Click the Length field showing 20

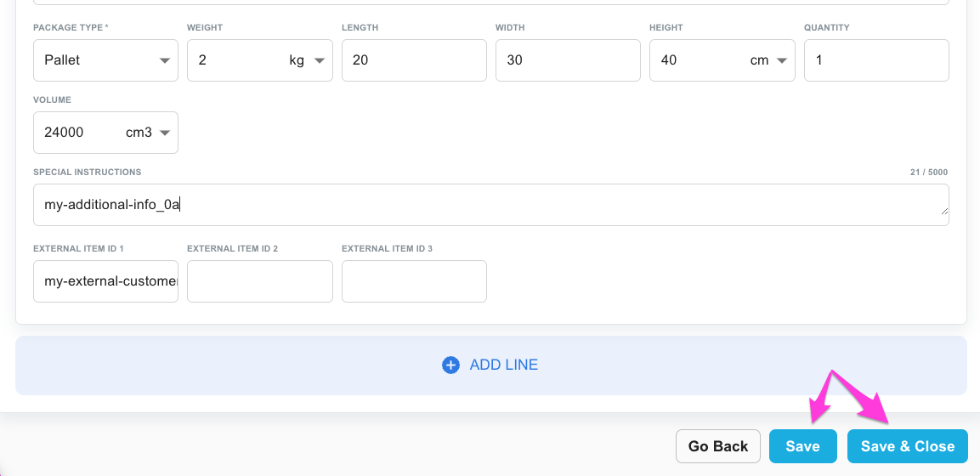(x=414, y=60)
